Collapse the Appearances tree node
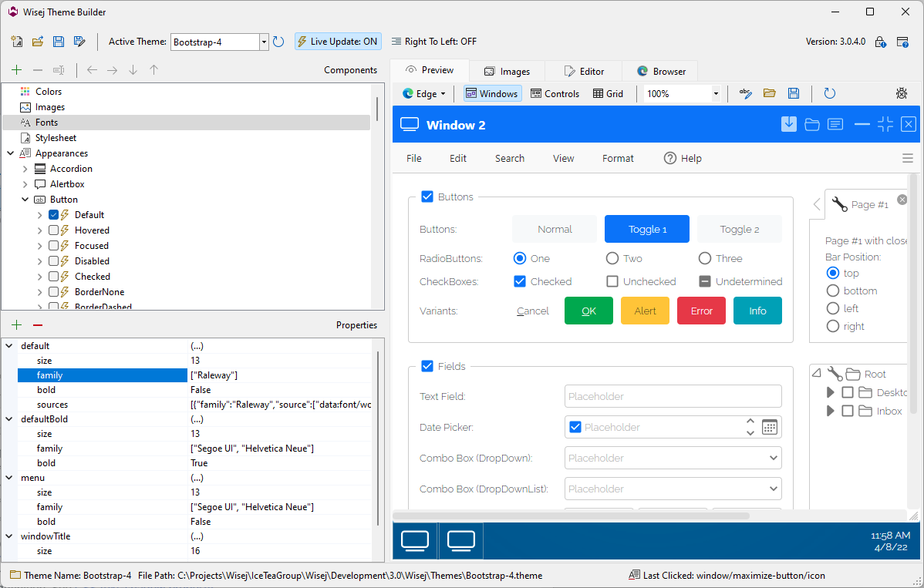 [x=11, y=153]
